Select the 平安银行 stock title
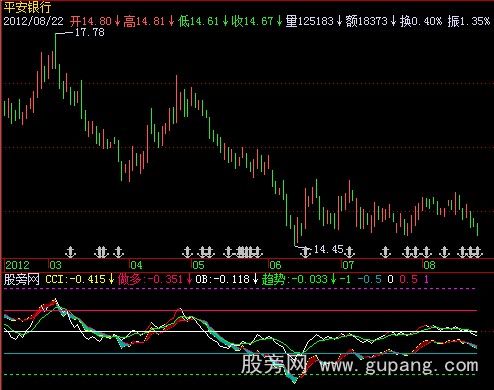The height and width of the screenshot is (390, 494). (27, 7)
